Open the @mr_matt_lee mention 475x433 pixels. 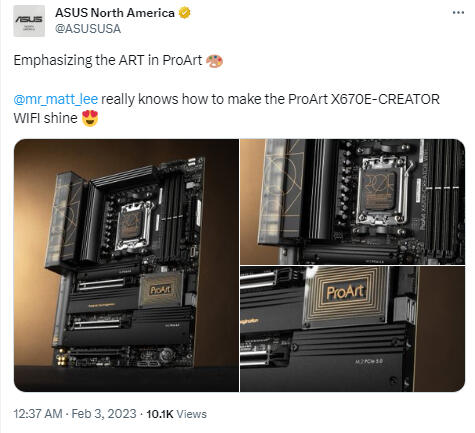(x=56, y=99)
